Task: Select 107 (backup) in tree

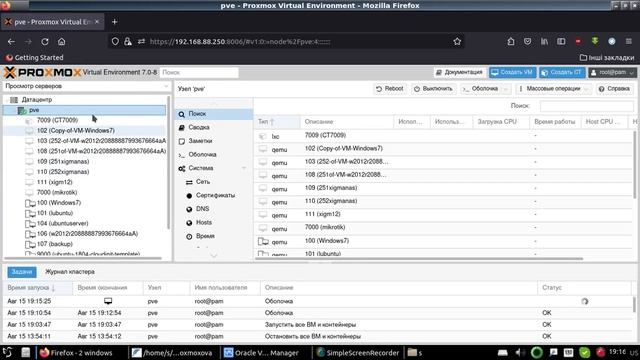Action: [x=55, y=244]
